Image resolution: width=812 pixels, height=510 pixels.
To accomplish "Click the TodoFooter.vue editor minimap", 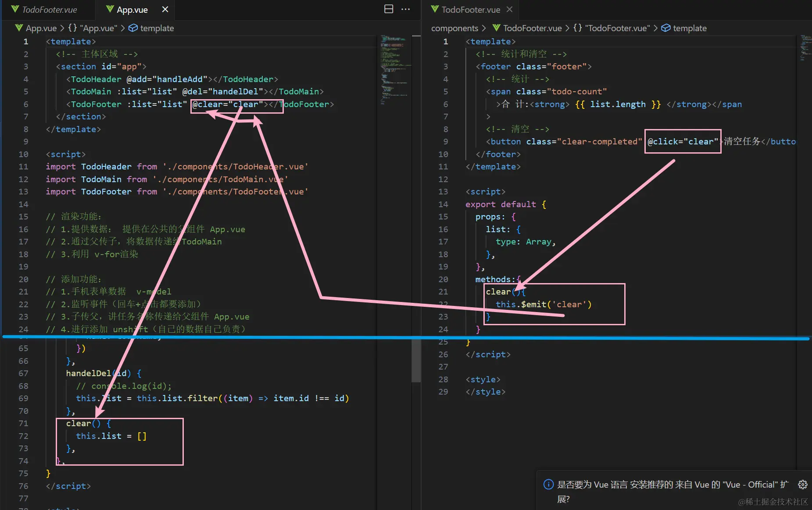I will point(806,48).
